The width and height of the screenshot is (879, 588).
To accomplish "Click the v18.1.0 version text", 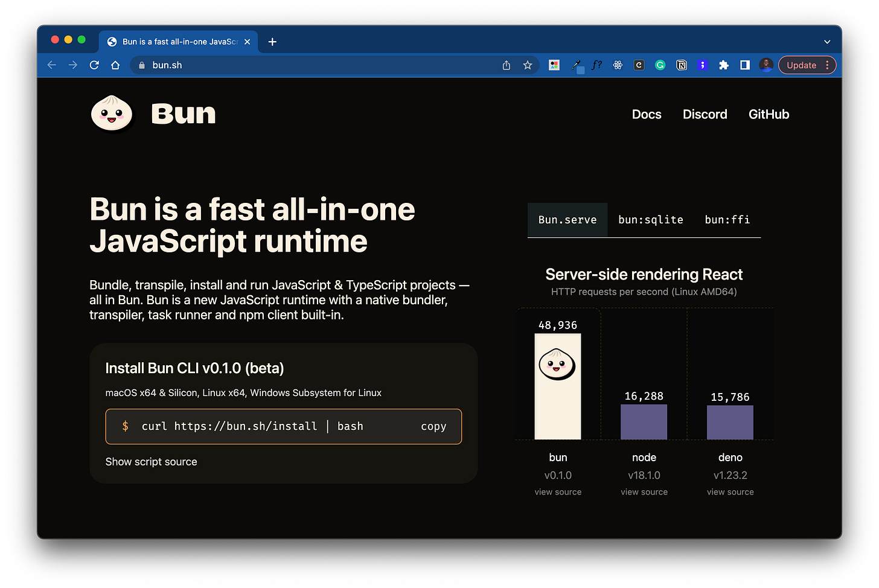I will (644, 476).
